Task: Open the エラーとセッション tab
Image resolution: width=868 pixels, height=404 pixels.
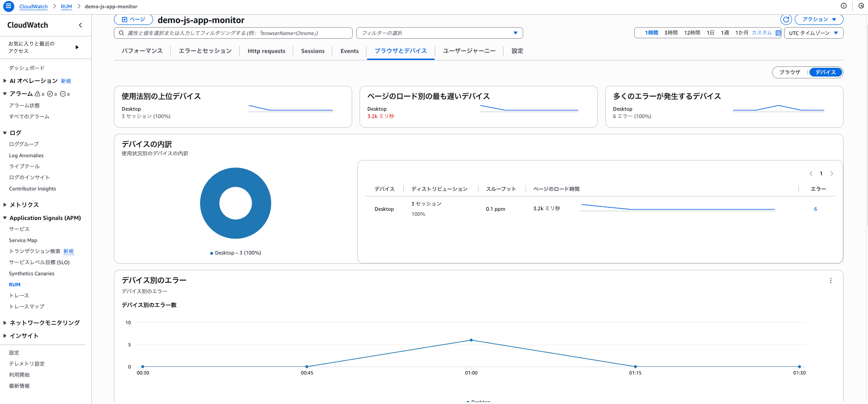Action: pyautogui.click(x=205, y=51)
